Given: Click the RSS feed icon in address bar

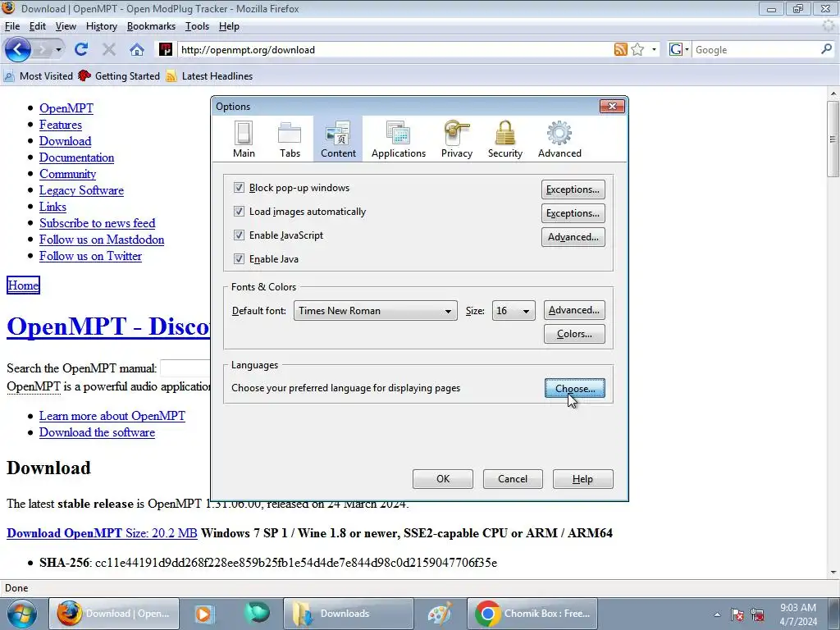Looking at the screenshot, I should pyautogui.click(x=620, y=50).
